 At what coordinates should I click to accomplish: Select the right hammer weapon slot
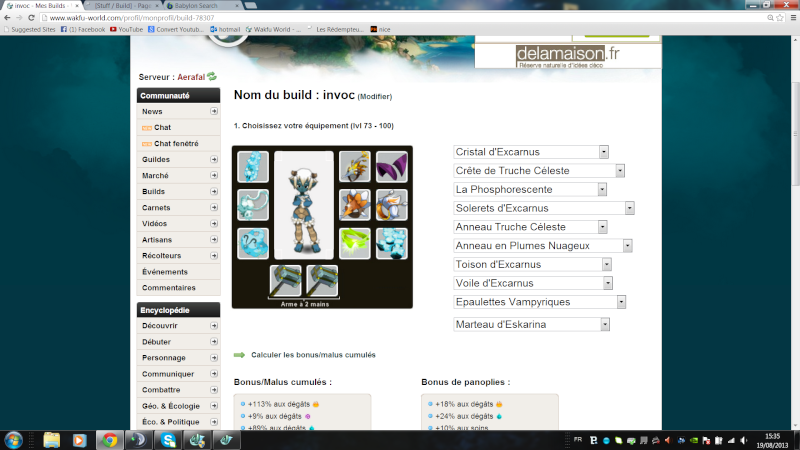tap(322, 280)
